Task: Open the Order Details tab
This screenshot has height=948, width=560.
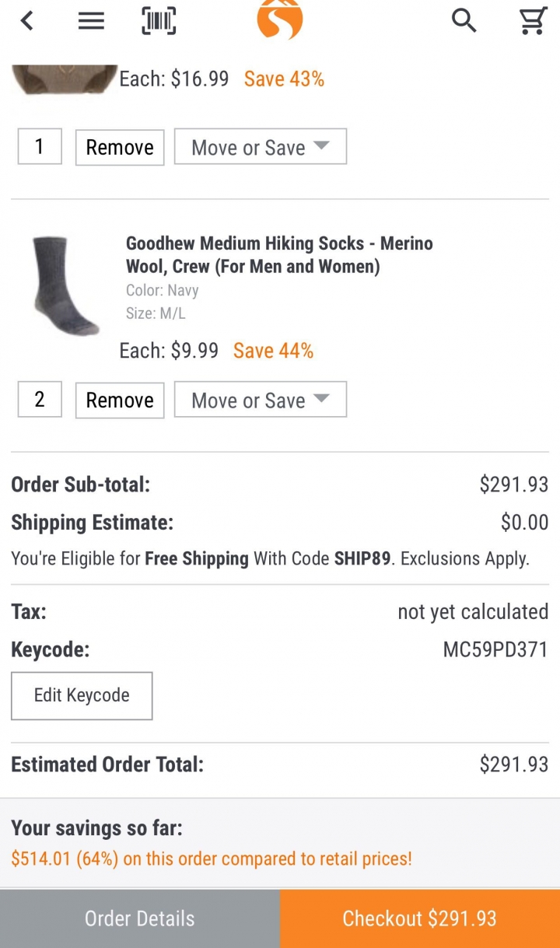Action: [x=140, y=918]
